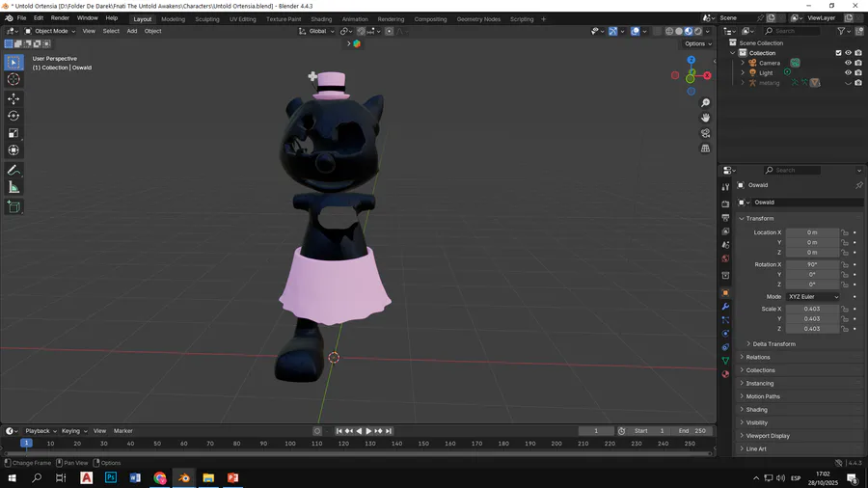Image resolution: width=868 pixels, height=488 pixels.
Task: Select the Cursor tool in toolbar
Action: pyautogui.click(x=14, y=79)
